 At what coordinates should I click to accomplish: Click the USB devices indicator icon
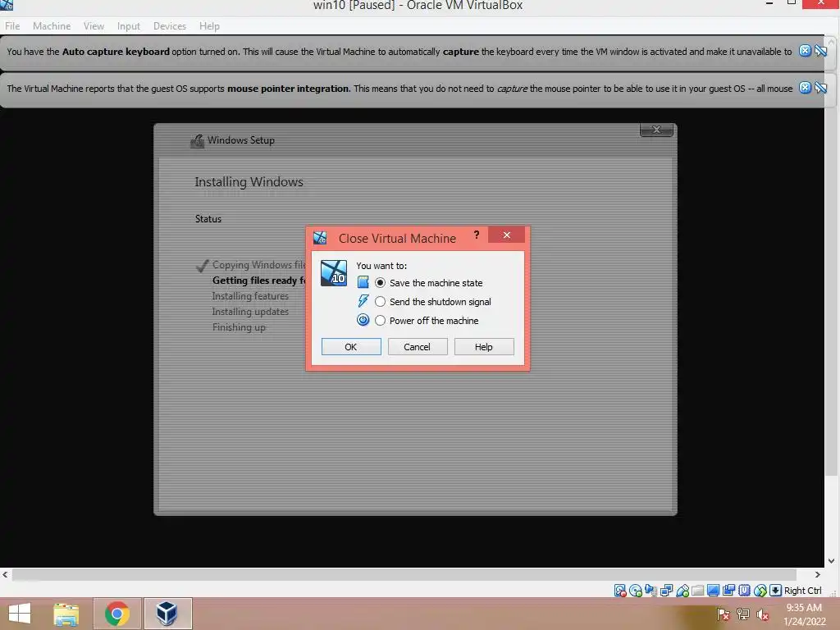(682, 591)
